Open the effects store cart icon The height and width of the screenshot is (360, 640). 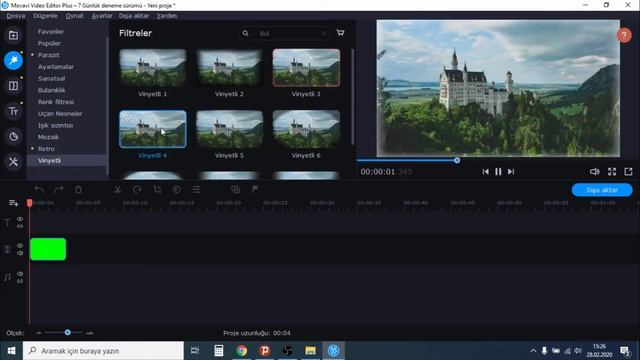point(340,33)
